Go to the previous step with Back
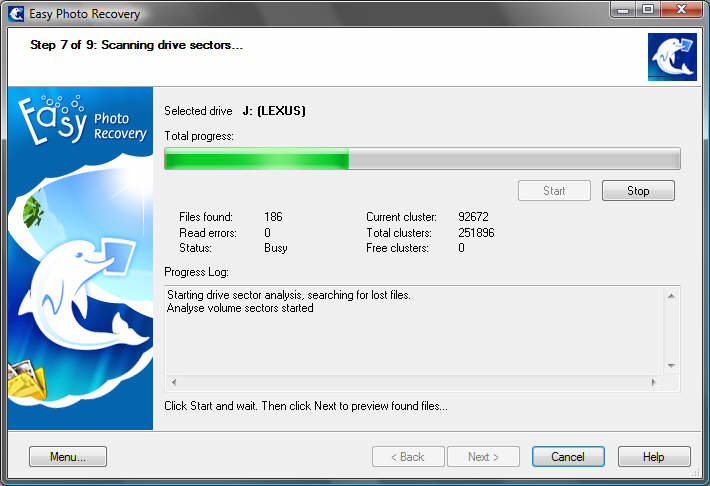Viewport: 710px width, 486px height. 408,457
